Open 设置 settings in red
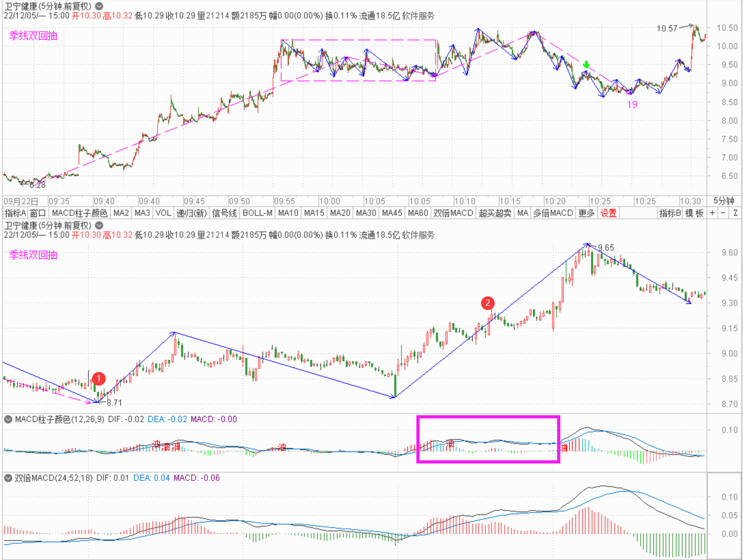This screenshot has width=743, height=560. tap(608, 213)
